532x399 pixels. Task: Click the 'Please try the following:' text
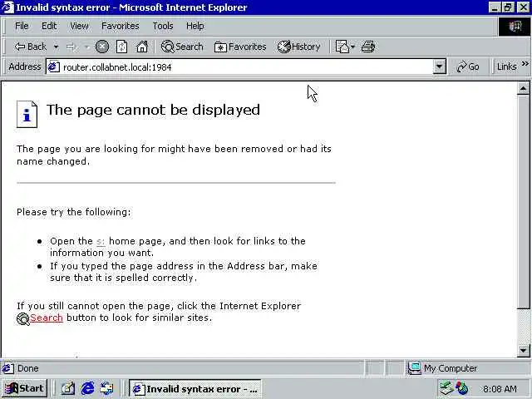(x=74, y=213)
